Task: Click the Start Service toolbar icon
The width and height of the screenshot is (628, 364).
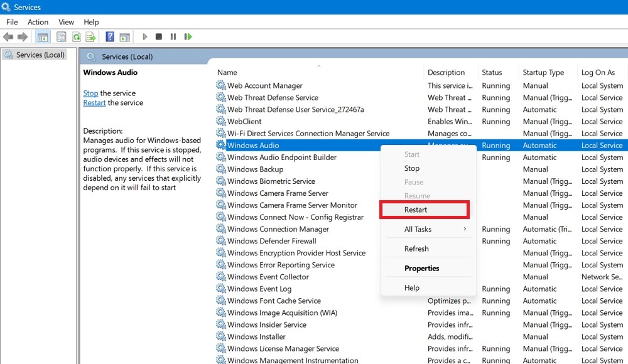Action: [144, 36]
